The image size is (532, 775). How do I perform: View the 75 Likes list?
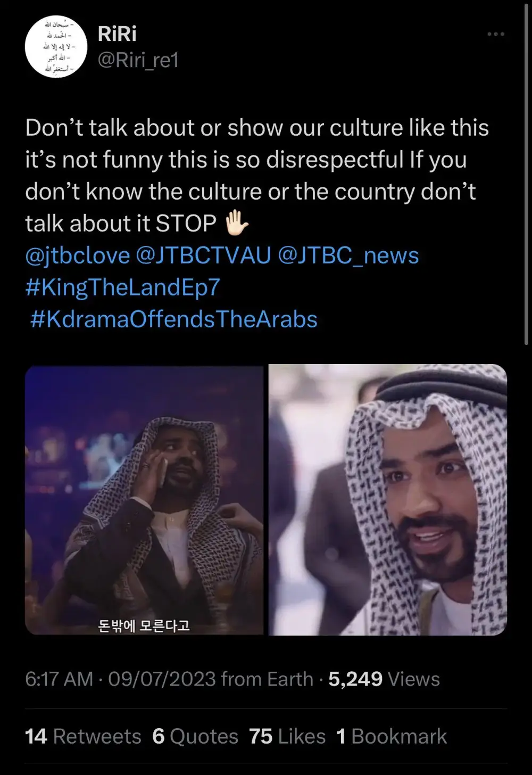[287, 737]
